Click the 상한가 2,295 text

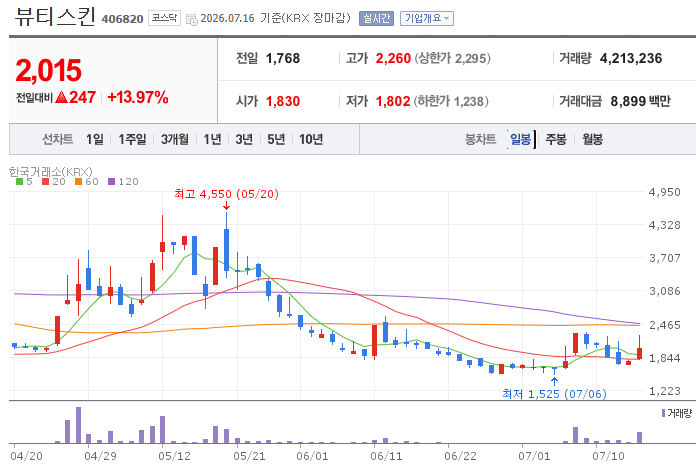(x=453, y=58)
